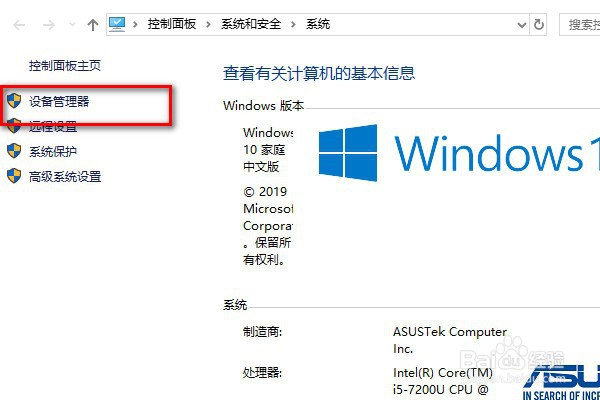Click the forward navigation arrow
This screenshot has height=400, width=600.
point(48,25)
